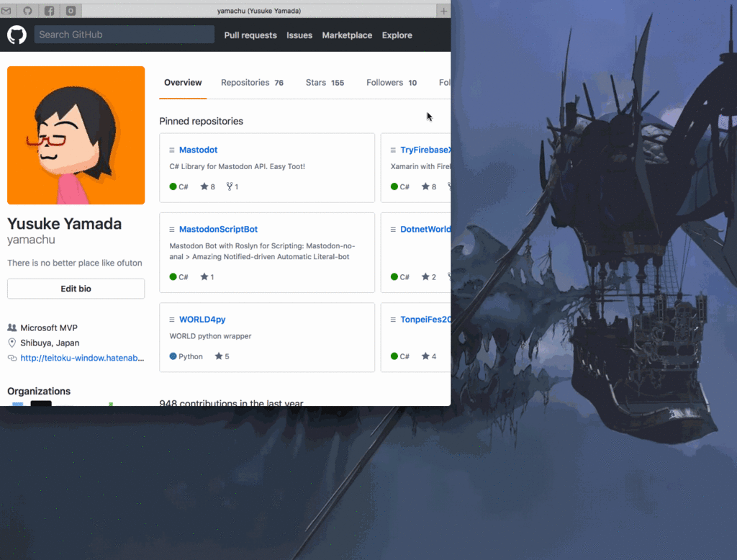Image resolution: width=737 pixels, height=560 pixels.
Task: Click the location pin icon beside Shibuya, Japan
Action: point(12,343)
